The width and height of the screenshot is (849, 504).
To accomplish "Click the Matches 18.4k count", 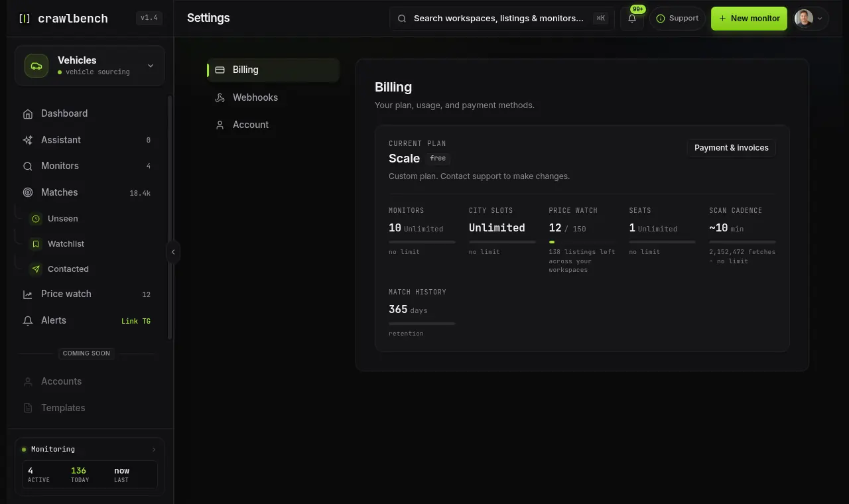I will (140, 194).
